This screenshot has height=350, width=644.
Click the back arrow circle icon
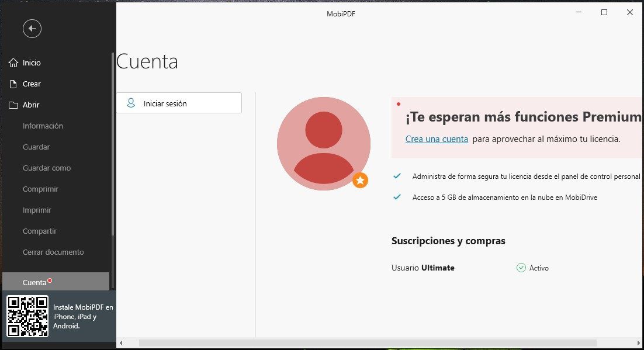(x=32, y=29)
